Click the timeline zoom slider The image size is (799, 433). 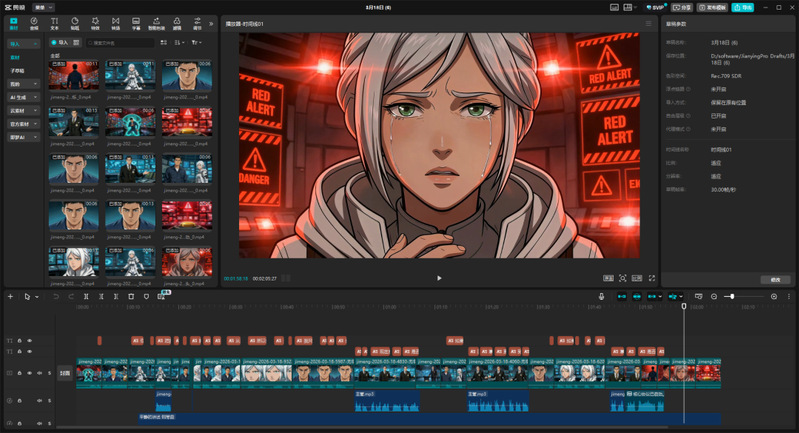coord(732,297)
